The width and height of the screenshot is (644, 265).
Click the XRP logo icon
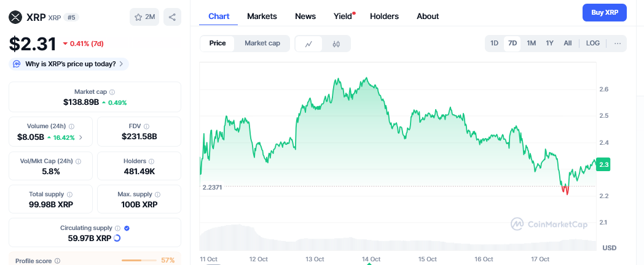pyautogui.click(x=15, y=17)
